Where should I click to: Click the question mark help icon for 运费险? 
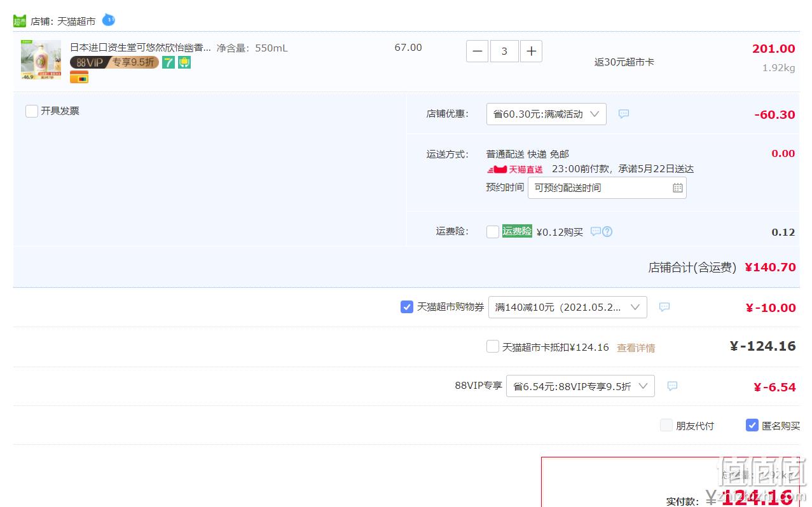607,231
